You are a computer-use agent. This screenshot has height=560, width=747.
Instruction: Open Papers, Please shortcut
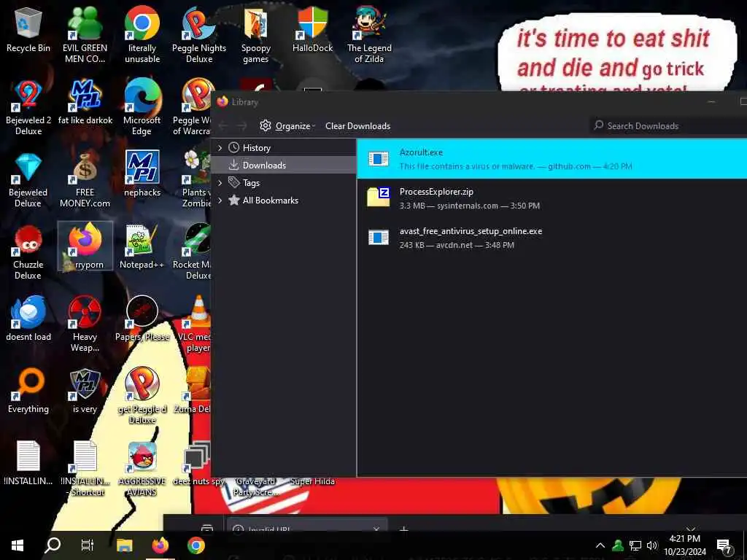coord(142,318)
